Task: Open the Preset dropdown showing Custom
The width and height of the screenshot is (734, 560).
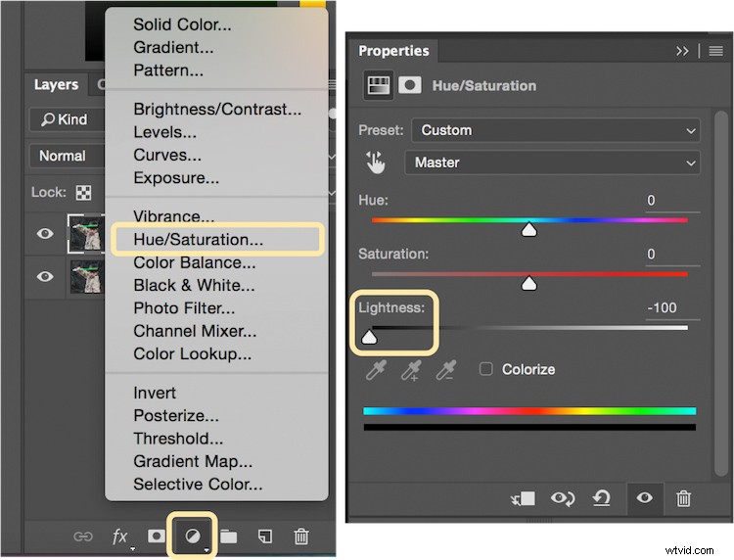Action: pyautogui.click(x=555, y=130)
